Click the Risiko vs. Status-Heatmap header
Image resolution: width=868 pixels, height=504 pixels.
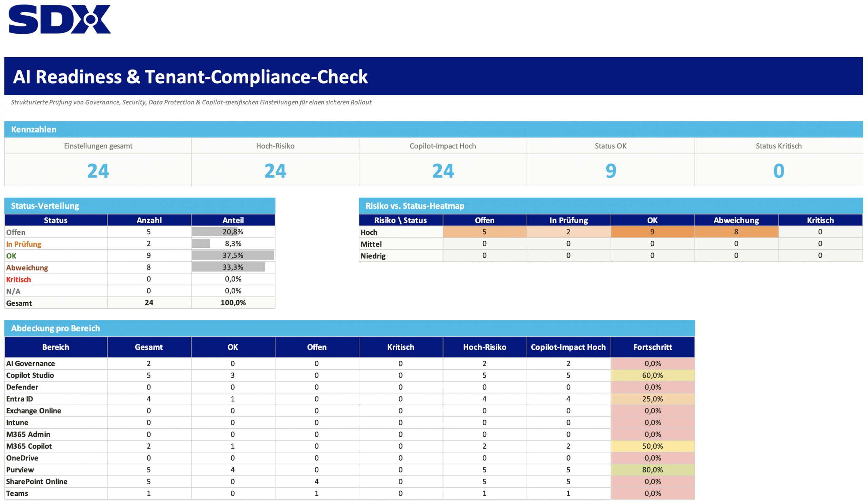(611, 206)
